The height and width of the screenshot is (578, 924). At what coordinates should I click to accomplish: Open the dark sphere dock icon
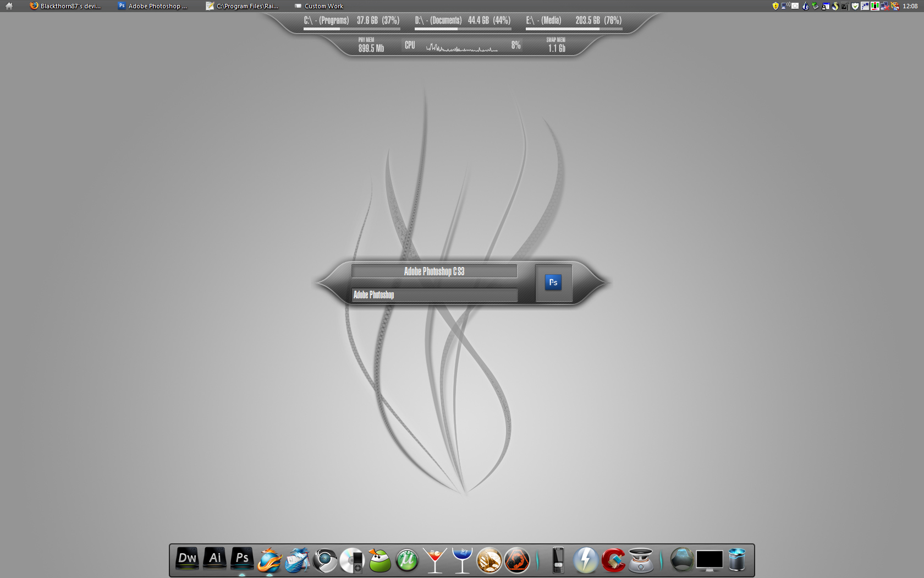(682, 560)
